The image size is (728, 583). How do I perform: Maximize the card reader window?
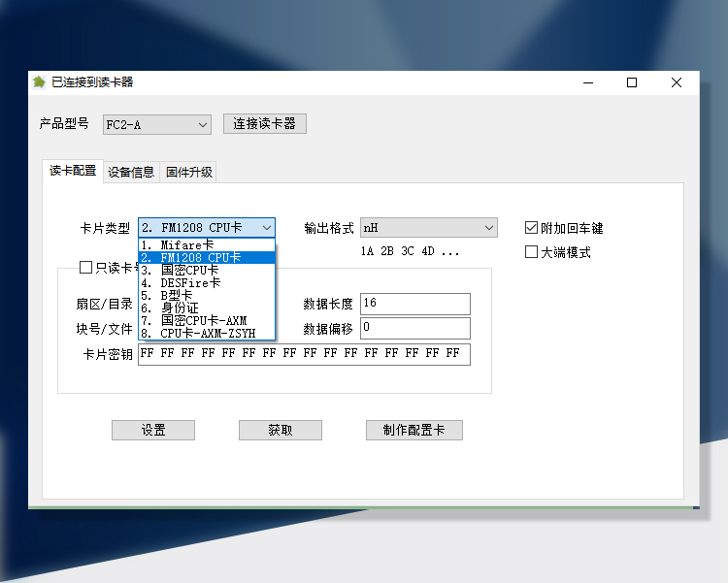coord(632,82)
